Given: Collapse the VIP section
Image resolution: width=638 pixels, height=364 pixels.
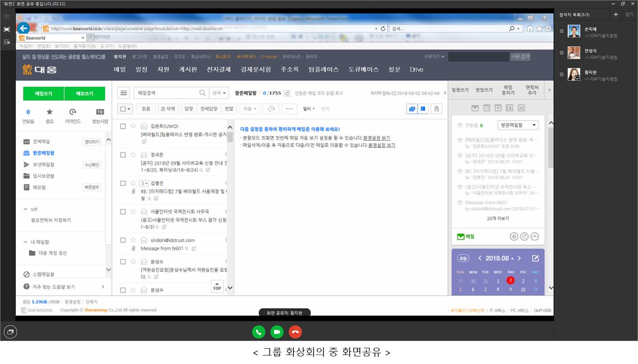Looking at the screenshot, I should point(26,209).
